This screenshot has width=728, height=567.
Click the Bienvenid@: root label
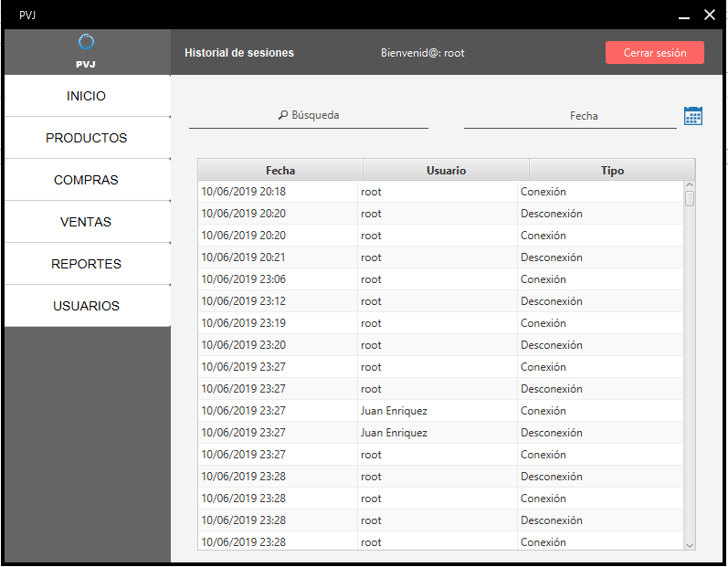tap(423, 53)
